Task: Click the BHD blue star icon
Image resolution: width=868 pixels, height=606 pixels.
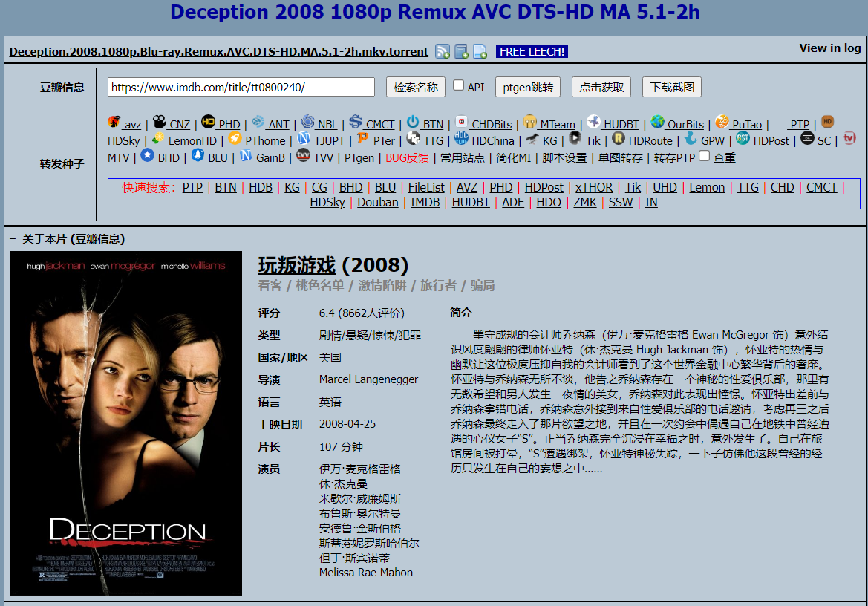Action: pos(147,155)
